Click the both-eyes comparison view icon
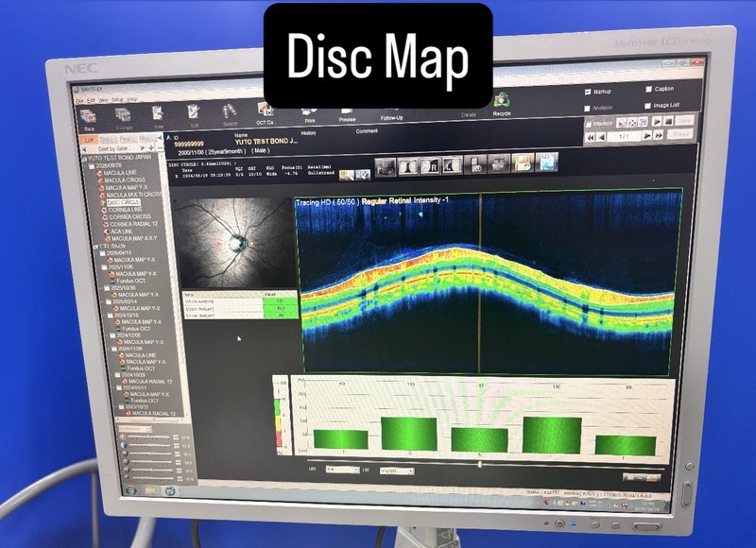 408,166
